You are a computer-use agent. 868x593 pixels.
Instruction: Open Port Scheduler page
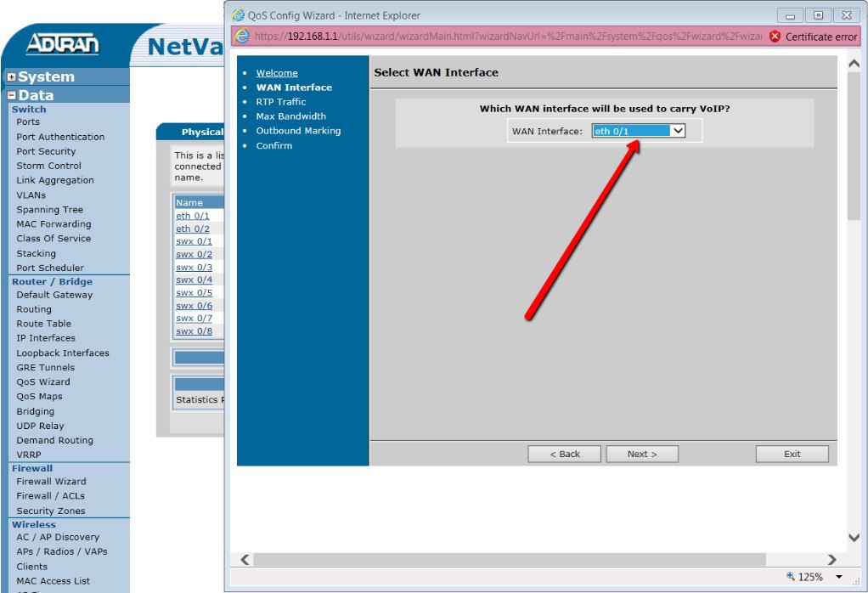[50, 268]
